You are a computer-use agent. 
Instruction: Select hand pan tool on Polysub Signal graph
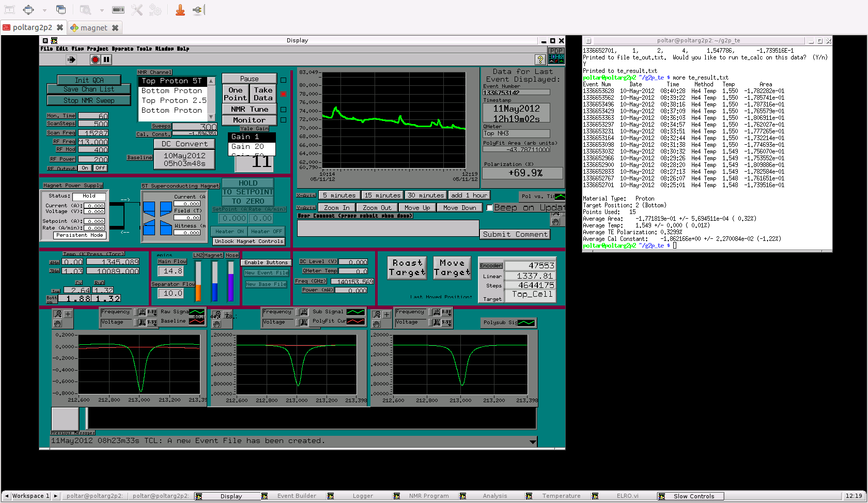coord(377,324)
